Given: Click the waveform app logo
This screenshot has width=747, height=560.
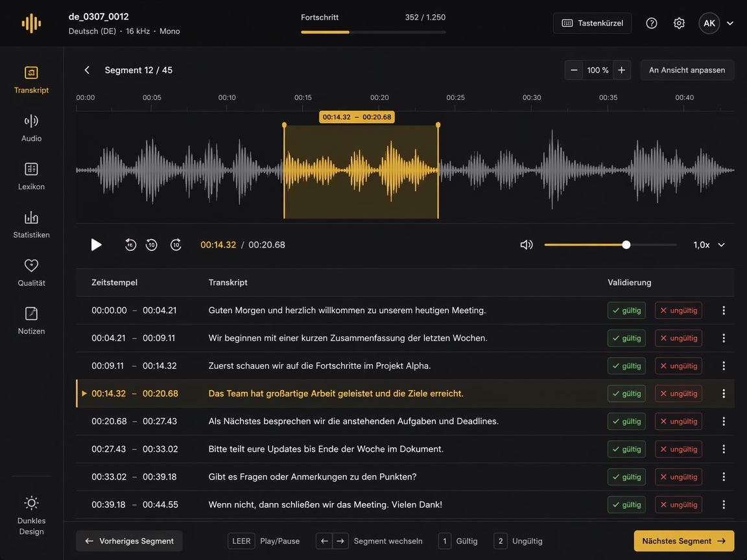Looking at the screenshot, I should (x=31, y=23).
